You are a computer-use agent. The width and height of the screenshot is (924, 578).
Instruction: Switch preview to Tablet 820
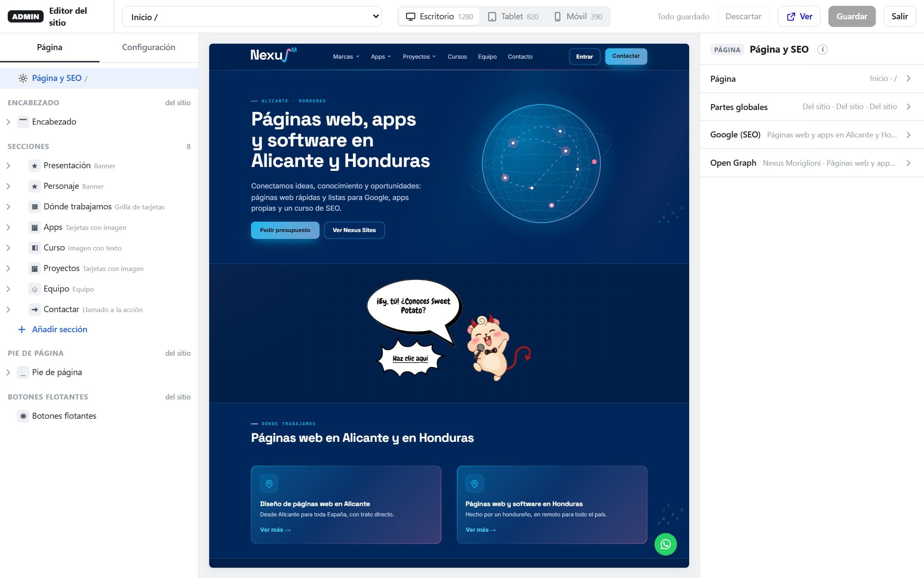point(513,16)
